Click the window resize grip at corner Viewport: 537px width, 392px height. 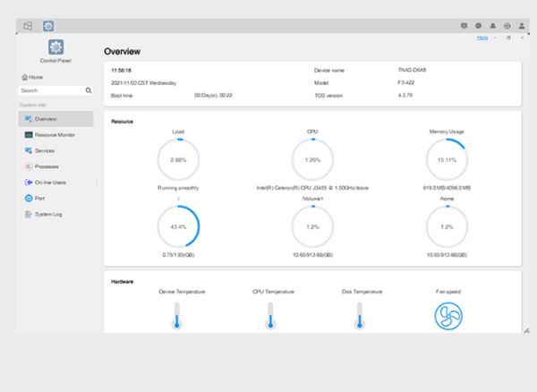coord(527,330)
